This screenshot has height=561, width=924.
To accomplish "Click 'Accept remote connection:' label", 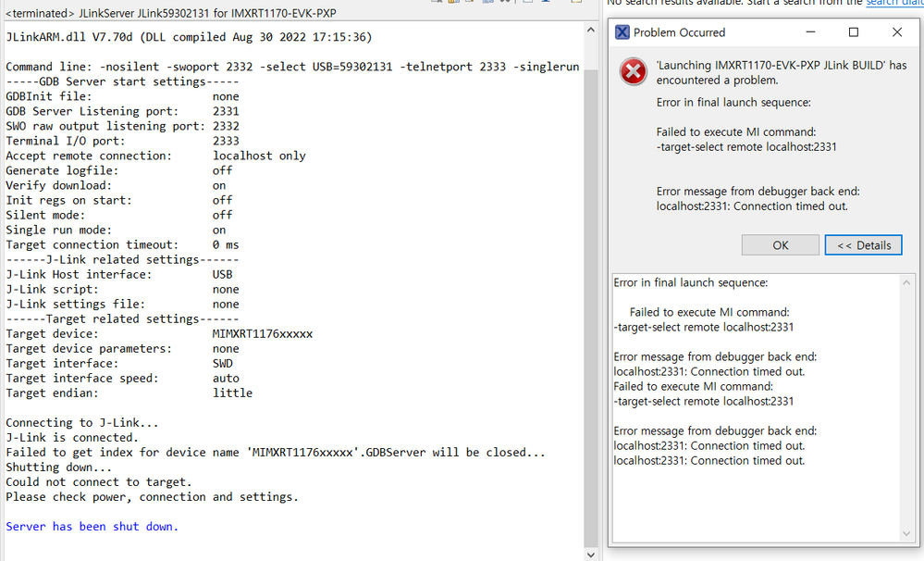I will click(x=89, y=156).
